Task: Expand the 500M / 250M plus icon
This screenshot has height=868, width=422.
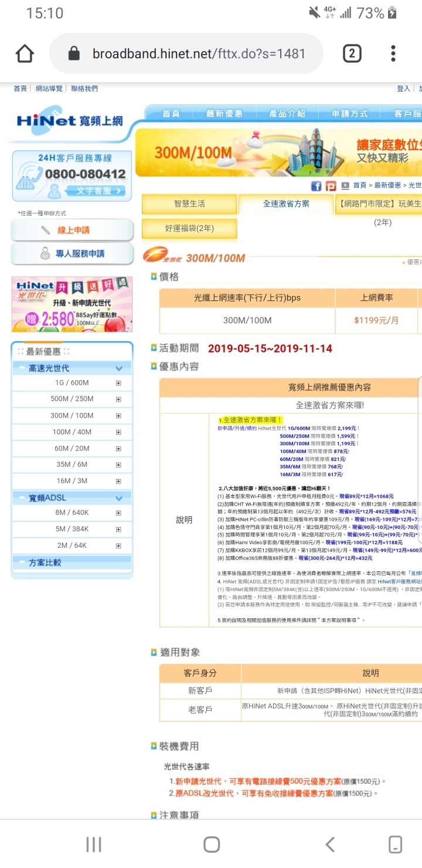Action: pyautogui.click(x=118, y=399)
